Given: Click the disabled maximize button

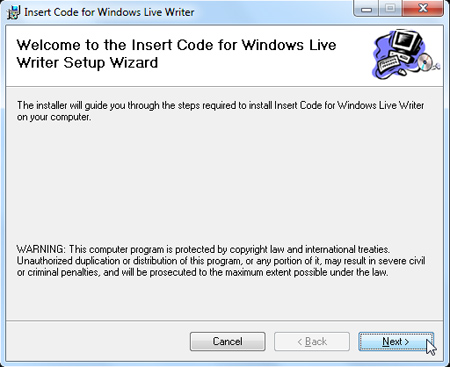Looking at the screenshot, I should tap(390, 8).
